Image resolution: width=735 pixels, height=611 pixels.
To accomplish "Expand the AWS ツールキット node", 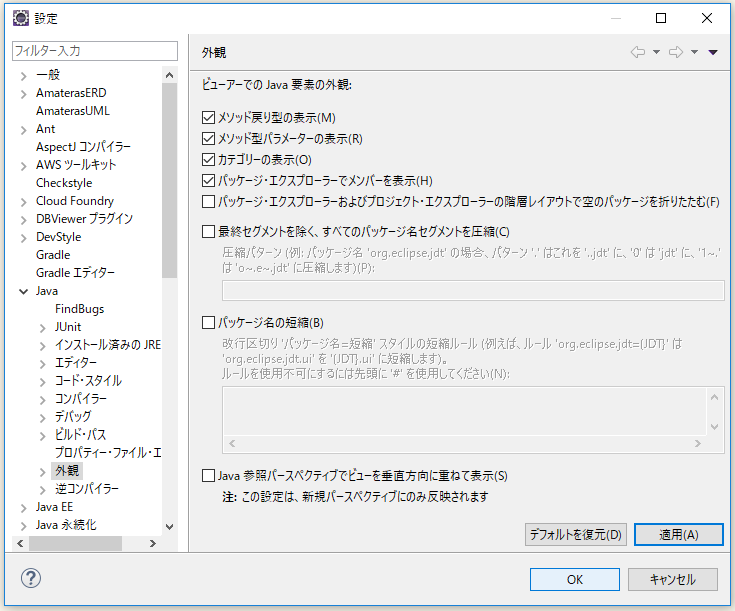I will 23,166.
